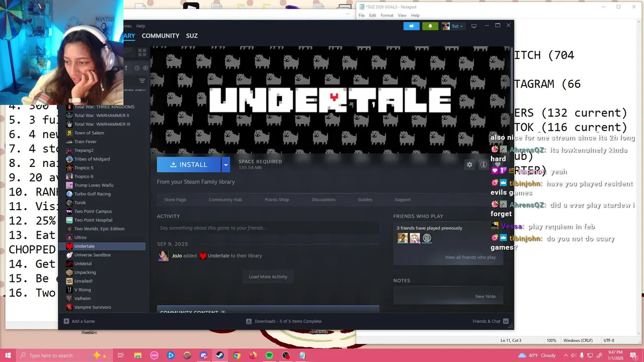
Task: Click the Task View taskbar icon
Action: click(x=121, y=355)
